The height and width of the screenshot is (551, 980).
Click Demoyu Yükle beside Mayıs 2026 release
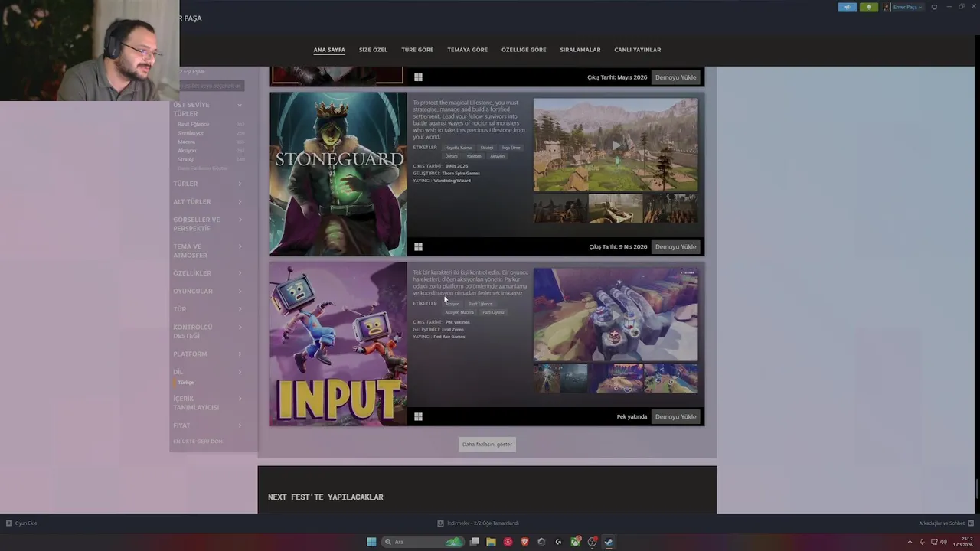tap(675, 77)
